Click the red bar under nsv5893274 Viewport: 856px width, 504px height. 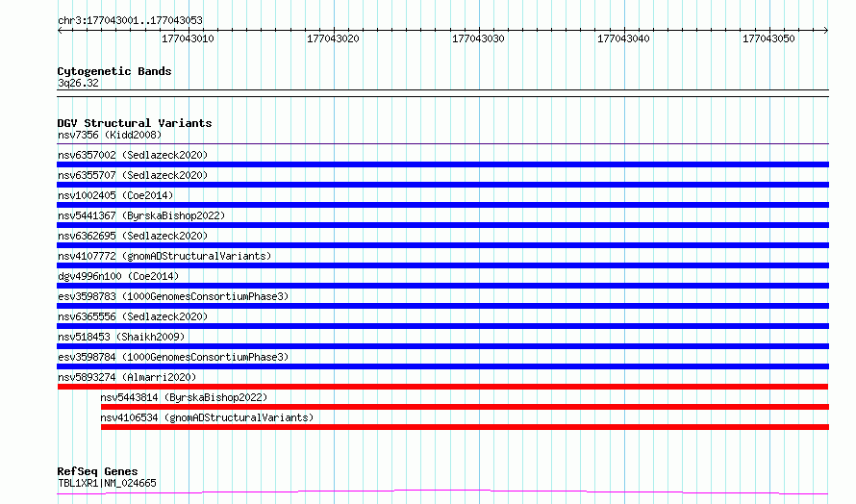tap(442, 387)
